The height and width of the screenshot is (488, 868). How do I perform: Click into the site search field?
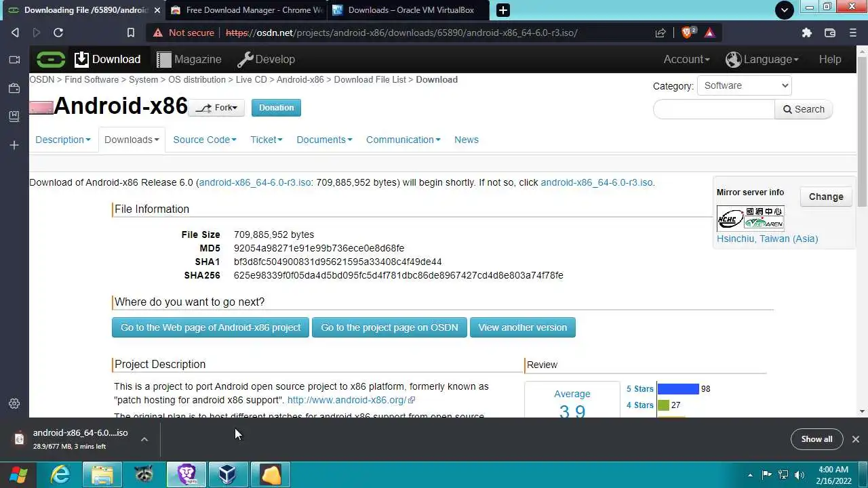coord(714,109)
